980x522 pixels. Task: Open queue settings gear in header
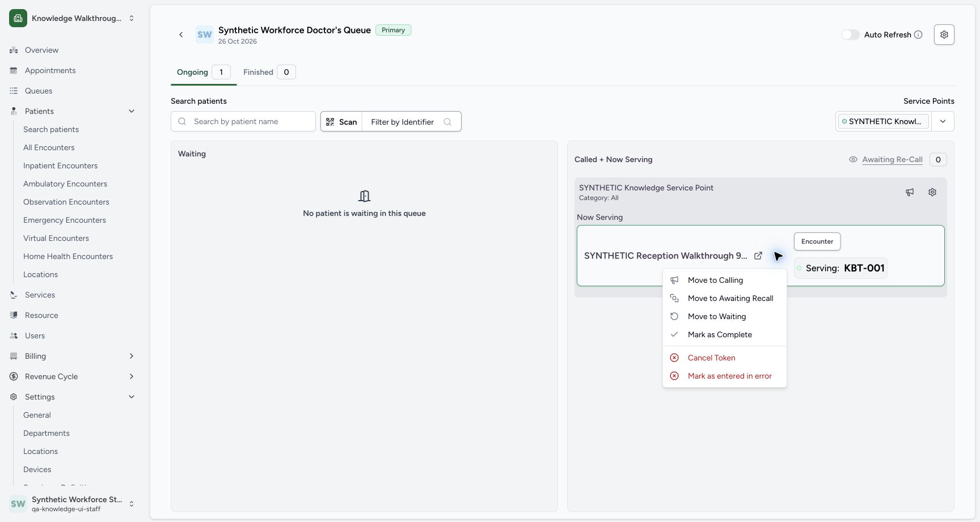[944, 35]
